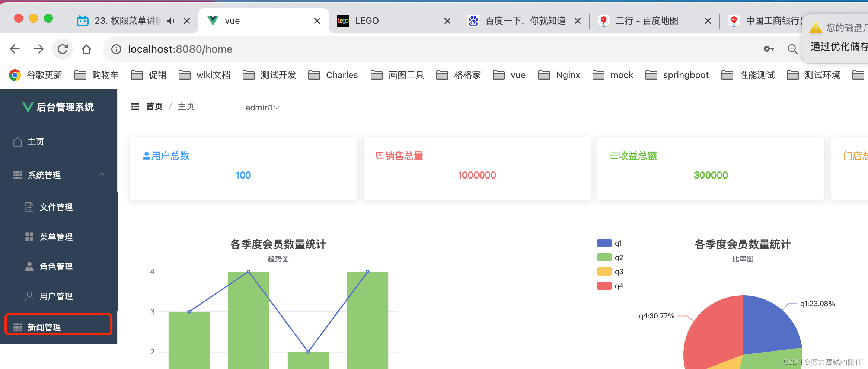Click the 主页 breadcrumb item
Screen dimensions: 868x369
coord(186,107)
